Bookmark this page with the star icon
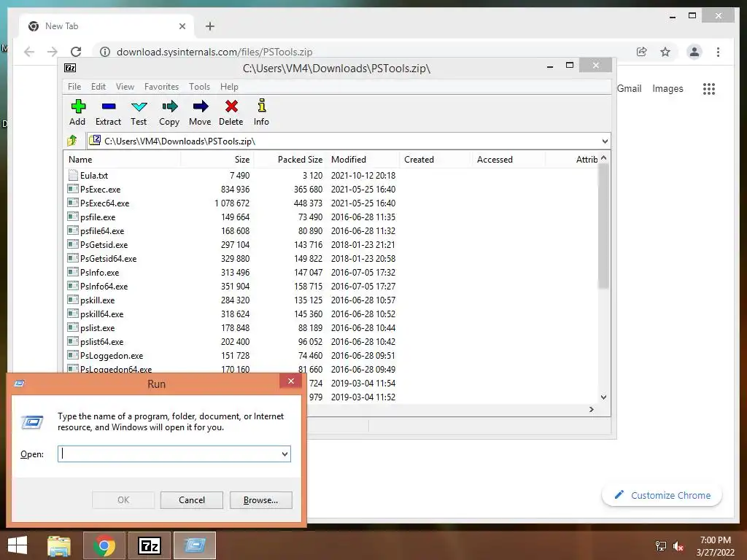The image size is (747, 560). pos(665,52)
